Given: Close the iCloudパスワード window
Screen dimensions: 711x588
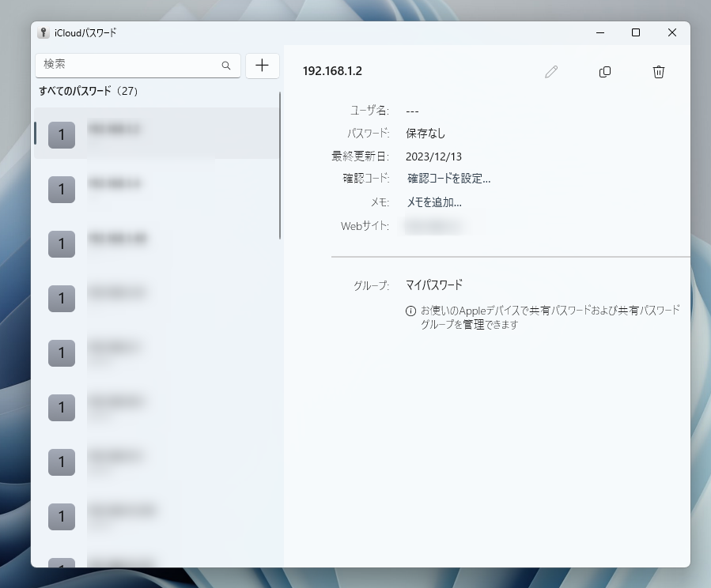Looking at the screenshot, I should (672, 32).
